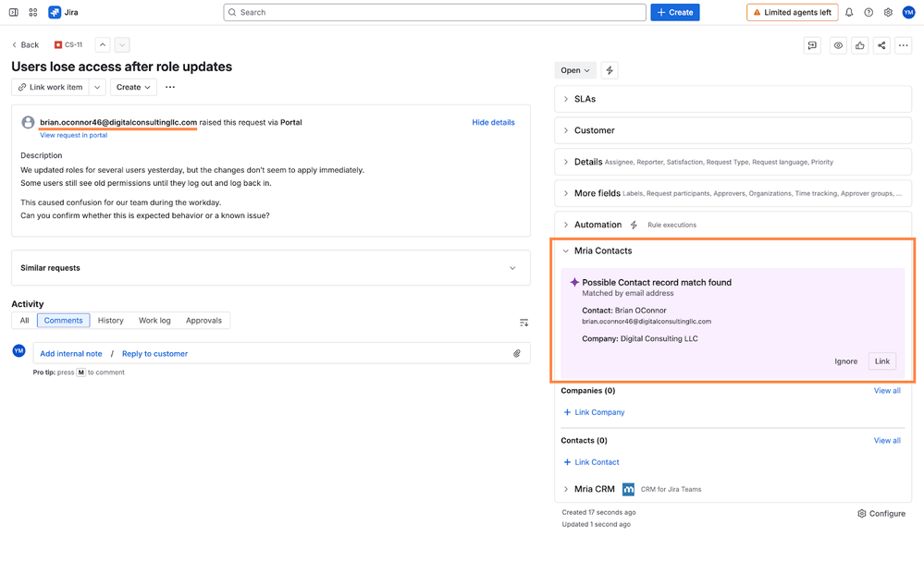
Task: Click the sparkle icon in match card
Action: pyautogui.click(x=574, y=283)
